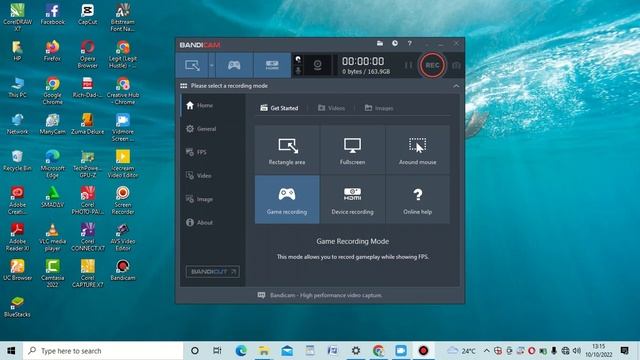This screenshot has width=640, height=360.
Task: Open output folder icon in title bar
Action: click(x=380, y=43)
